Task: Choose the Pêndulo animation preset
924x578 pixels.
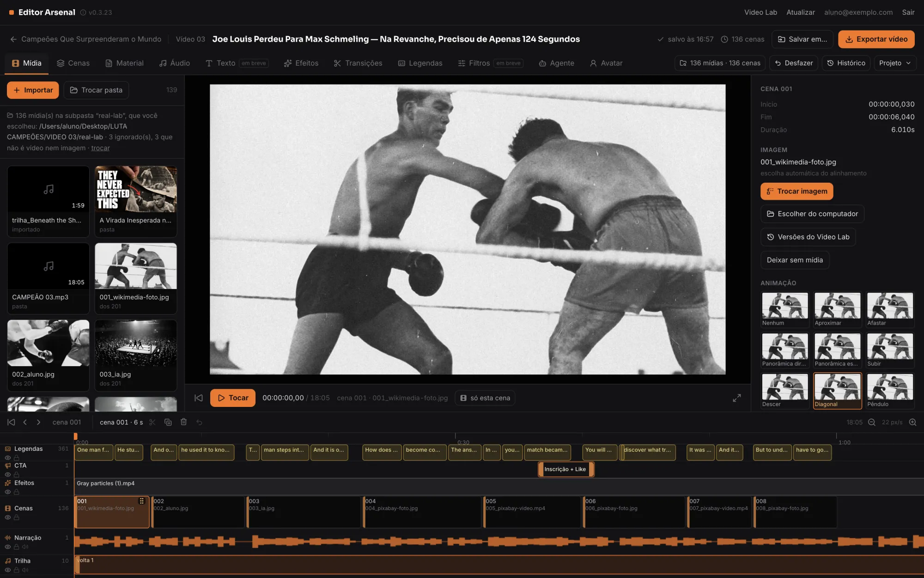Action: click(890, 391)
